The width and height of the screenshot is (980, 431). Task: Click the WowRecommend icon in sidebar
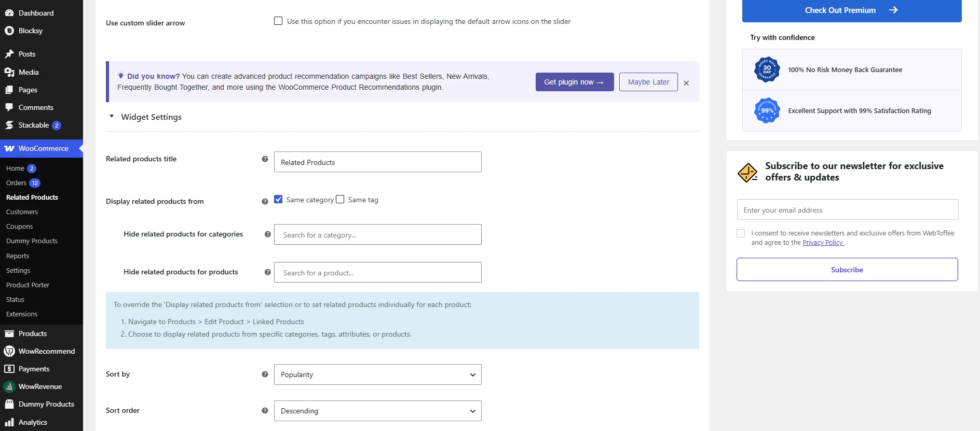(x=9, y=351)
